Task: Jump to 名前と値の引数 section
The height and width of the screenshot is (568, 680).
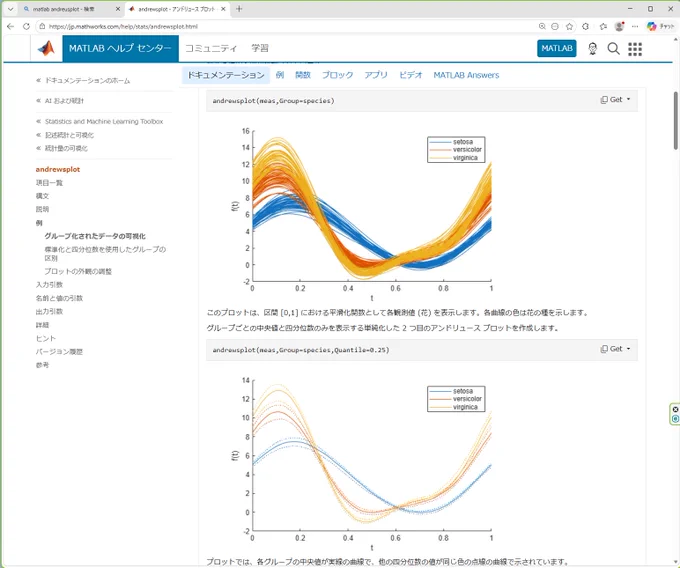Action: pos(59,298)
